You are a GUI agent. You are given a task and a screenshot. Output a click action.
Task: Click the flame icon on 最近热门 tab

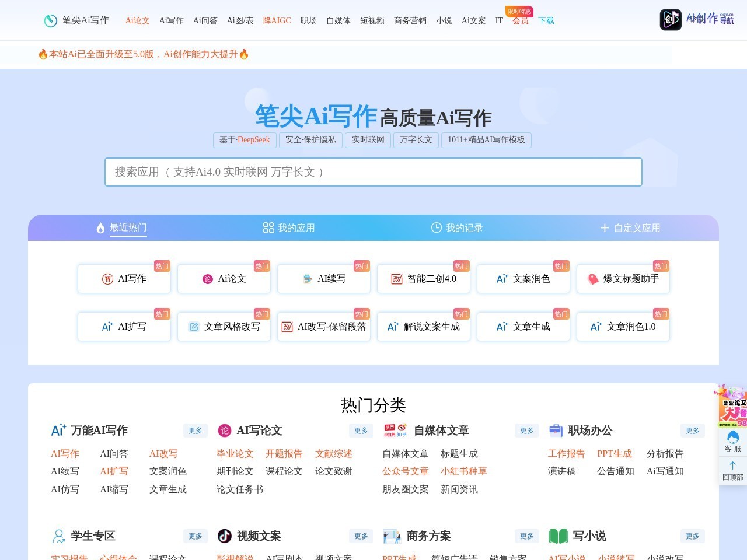pyautogui.click(x=100, y=228)
